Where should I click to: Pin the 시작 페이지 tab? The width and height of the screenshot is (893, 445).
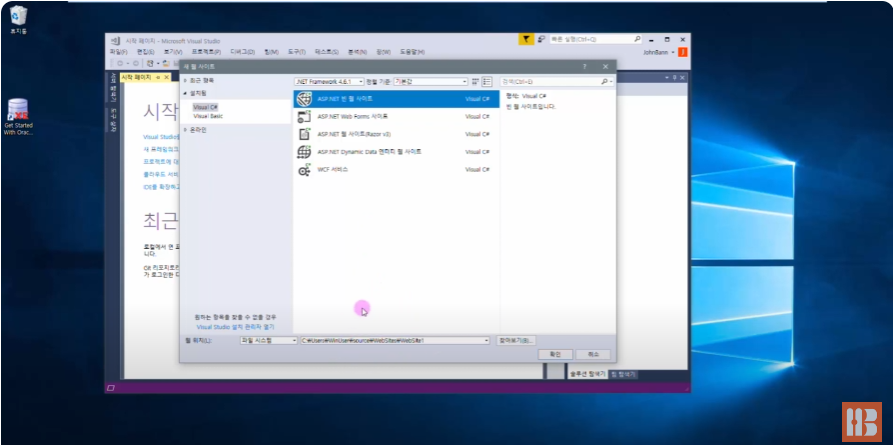(158, 77)
